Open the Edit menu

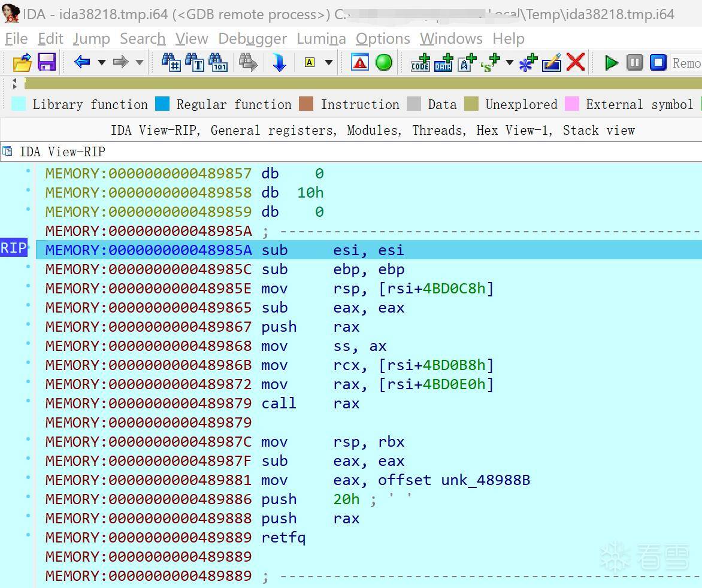[x=50, y=39]
